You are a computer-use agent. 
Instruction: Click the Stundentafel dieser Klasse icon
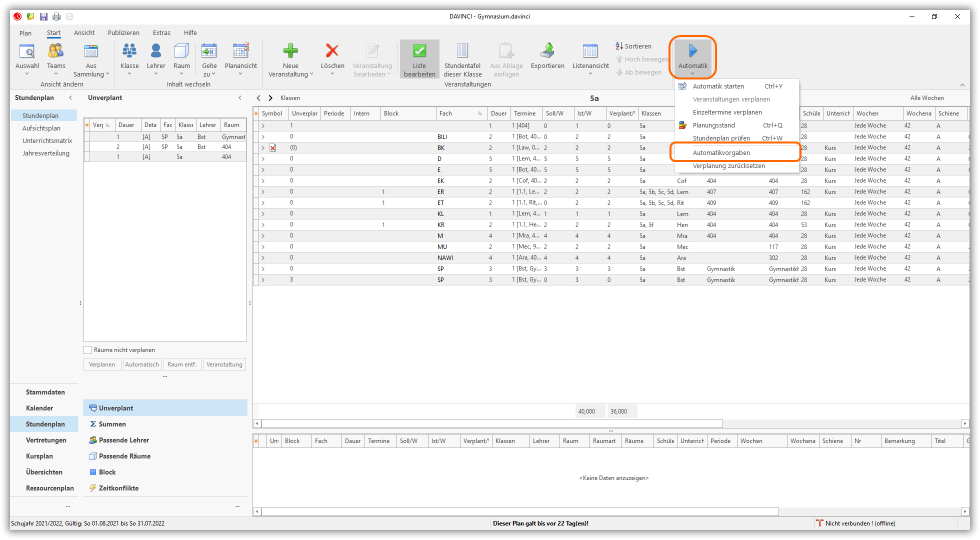(462, 51)
